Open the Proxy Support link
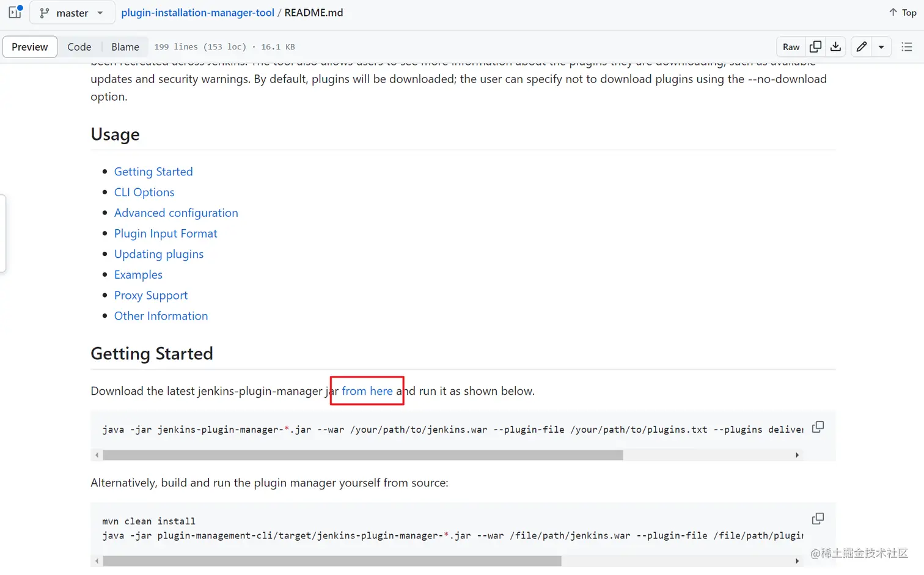This screenshot has height=575, width=924. click(x=151, y=296)
